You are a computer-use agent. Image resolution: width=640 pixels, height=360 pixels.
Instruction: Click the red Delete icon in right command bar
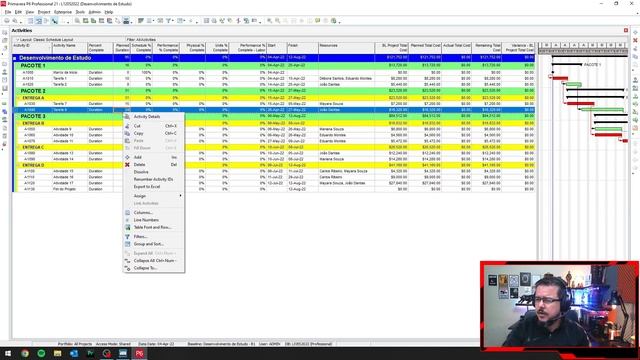[x=635, y=40]
